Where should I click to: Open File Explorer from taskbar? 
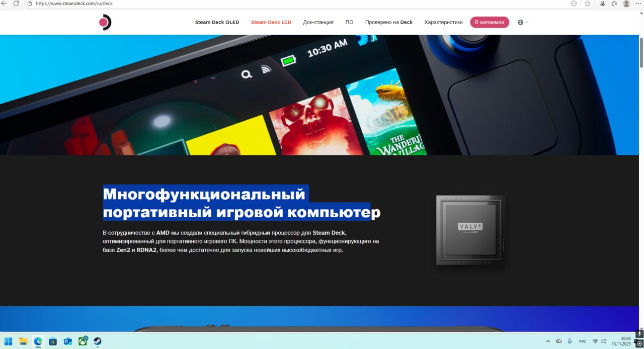(x=23, y=341)
